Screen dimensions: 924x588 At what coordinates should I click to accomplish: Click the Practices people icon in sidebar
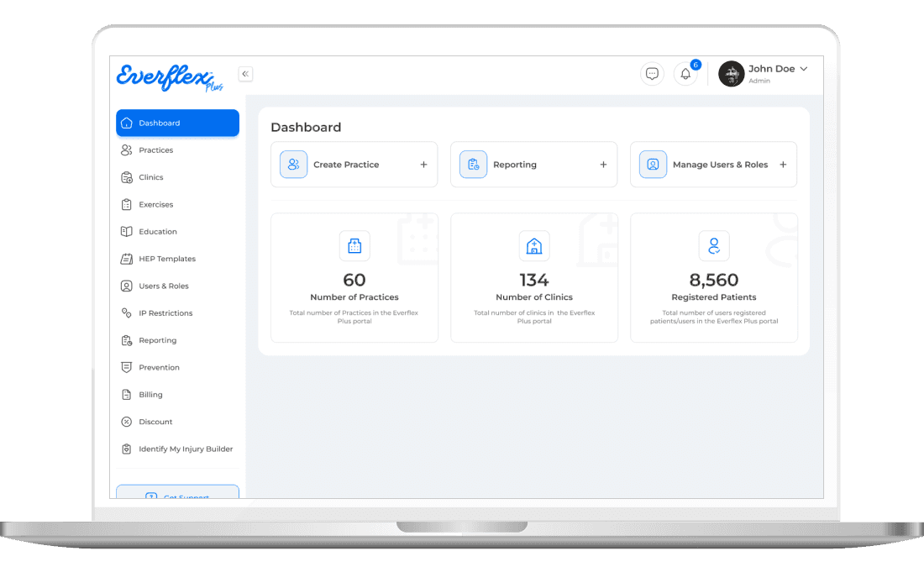click(126, 150)
